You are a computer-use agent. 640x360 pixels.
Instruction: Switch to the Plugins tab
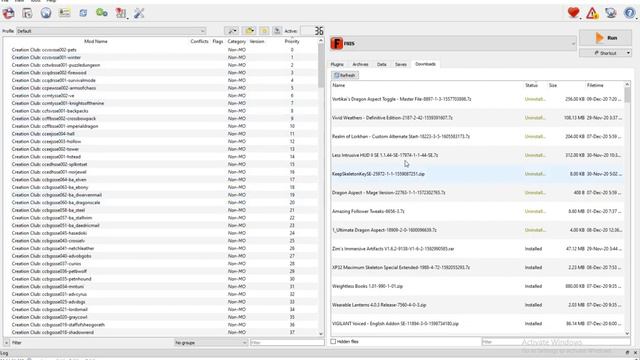click(x=337, y=64)
